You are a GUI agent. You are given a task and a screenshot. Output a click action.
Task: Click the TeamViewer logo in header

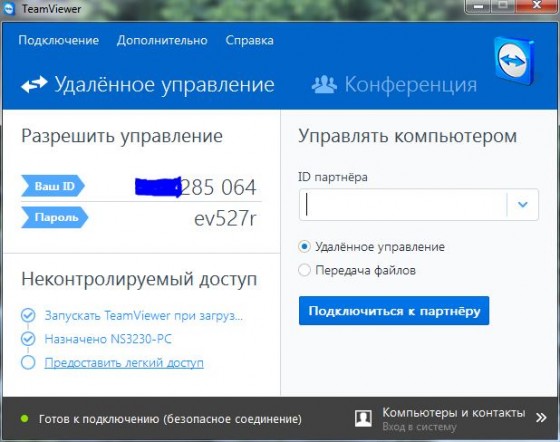point(514,61)
